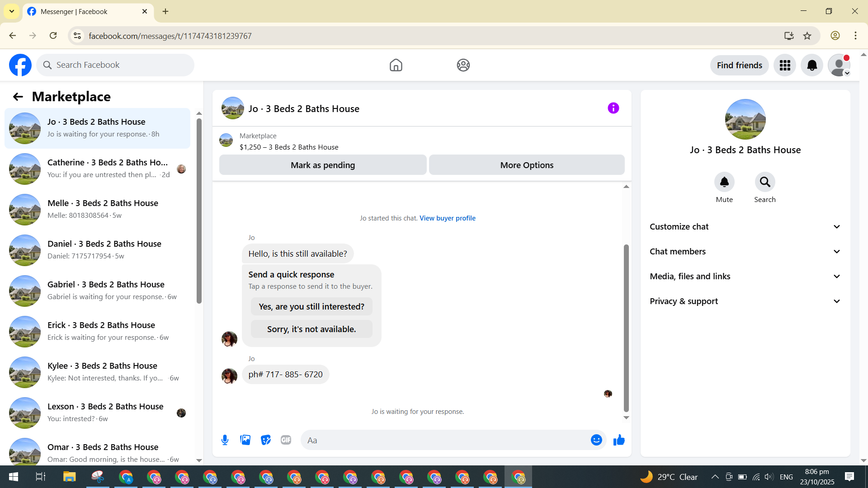
Task: Open the Facebook apps grid menu
Action: pos(785,66)
